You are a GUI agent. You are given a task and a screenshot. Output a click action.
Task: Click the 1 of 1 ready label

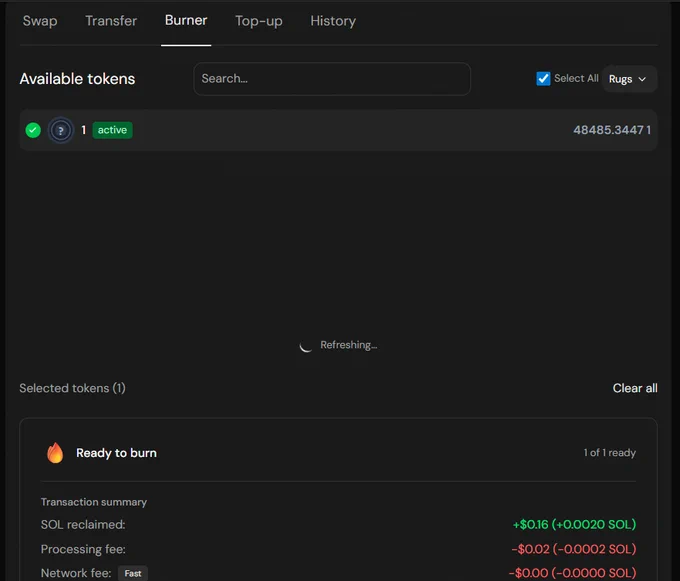click(610, 453)
